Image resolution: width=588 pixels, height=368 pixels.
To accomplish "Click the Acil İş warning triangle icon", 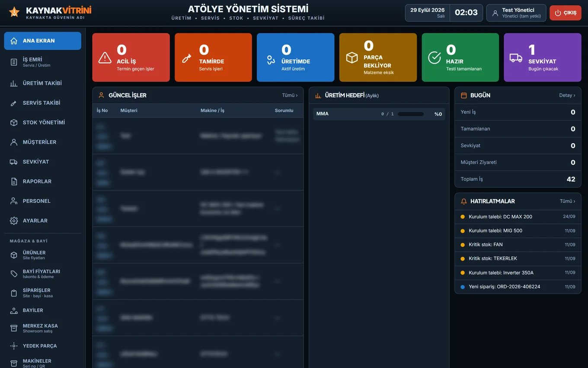I will click(105, 58).
